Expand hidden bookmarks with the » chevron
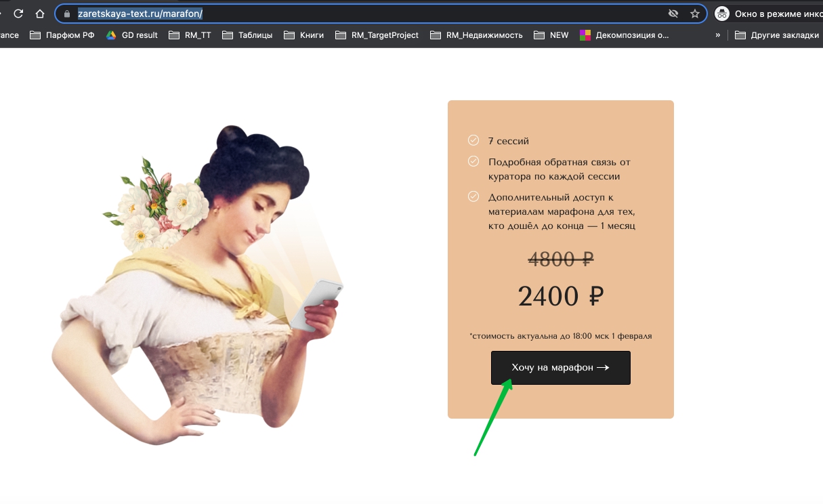This screenshot has height=504, width=823. pos(717,35)
